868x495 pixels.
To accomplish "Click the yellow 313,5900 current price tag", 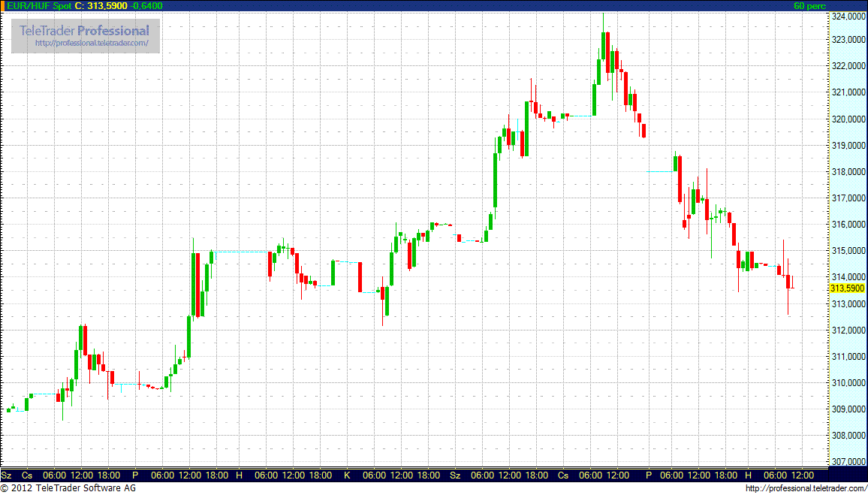I will point(847,288).
